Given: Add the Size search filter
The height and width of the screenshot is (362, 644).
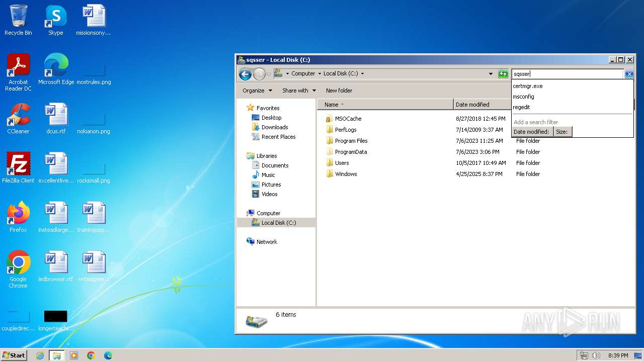Looking at the screenshot, I should click(x=562, y=132).
